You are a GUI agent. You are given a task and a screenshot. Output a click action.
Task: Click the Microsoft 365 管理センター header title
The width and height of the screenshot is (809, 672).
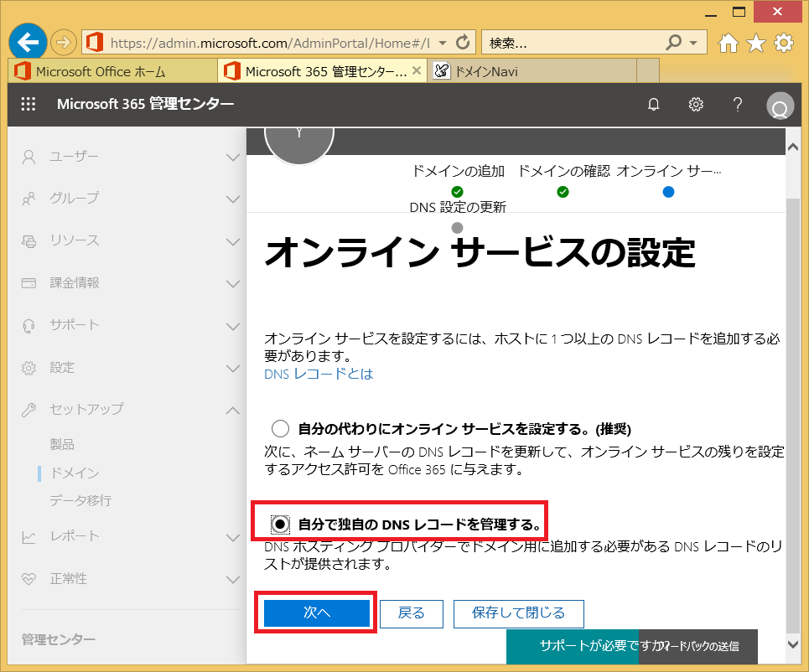(x=146, y=104)
